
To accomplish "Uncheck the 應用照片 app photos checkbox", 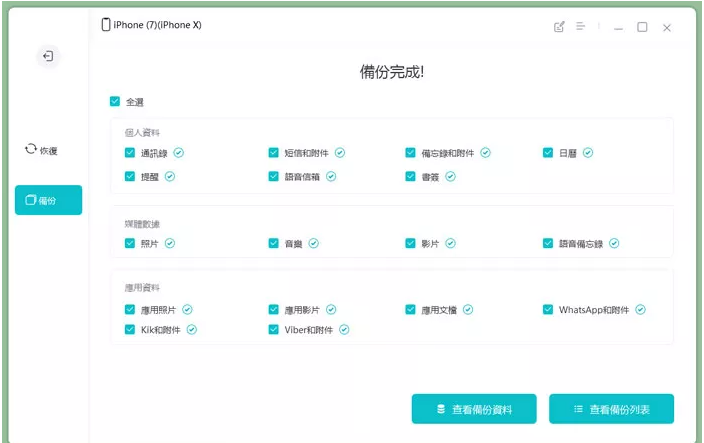I will [x=130, y=310].
